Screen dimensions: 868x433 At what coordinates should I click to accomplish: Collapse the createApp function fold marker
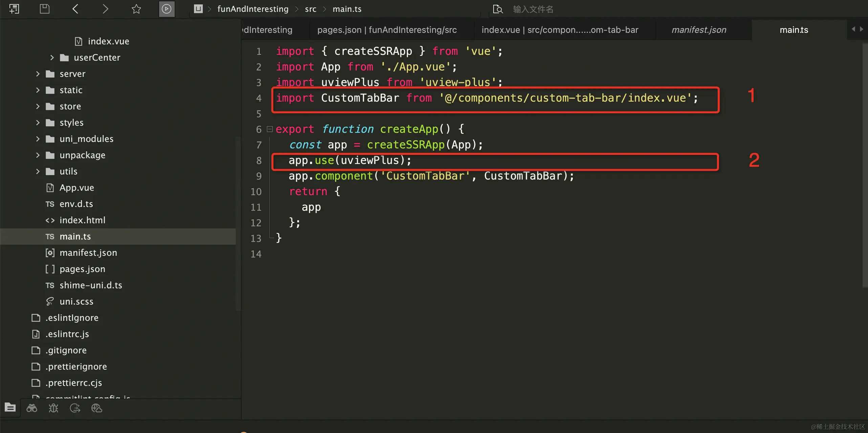pyautogui.click(x=270, y=129)
